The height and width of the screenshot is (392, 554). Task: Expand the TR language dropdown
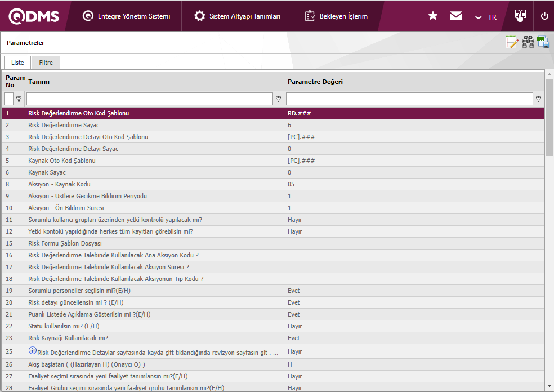[x=485, y=17]
